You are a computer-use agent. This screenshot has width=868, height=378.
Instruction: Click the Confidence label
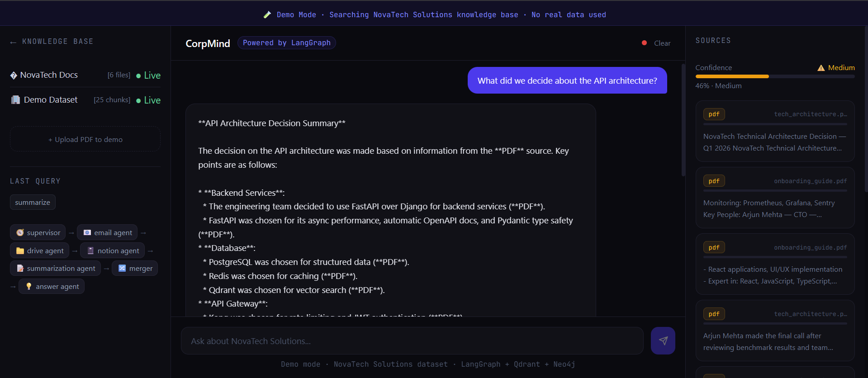click(x=714, y=68)
